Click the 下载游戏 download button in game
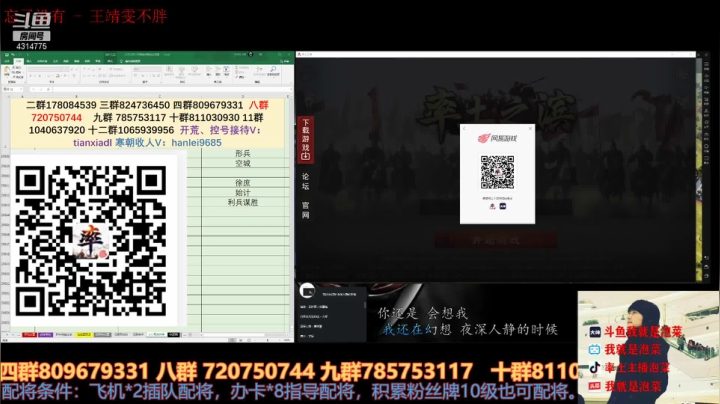 [x=306, y=139]
